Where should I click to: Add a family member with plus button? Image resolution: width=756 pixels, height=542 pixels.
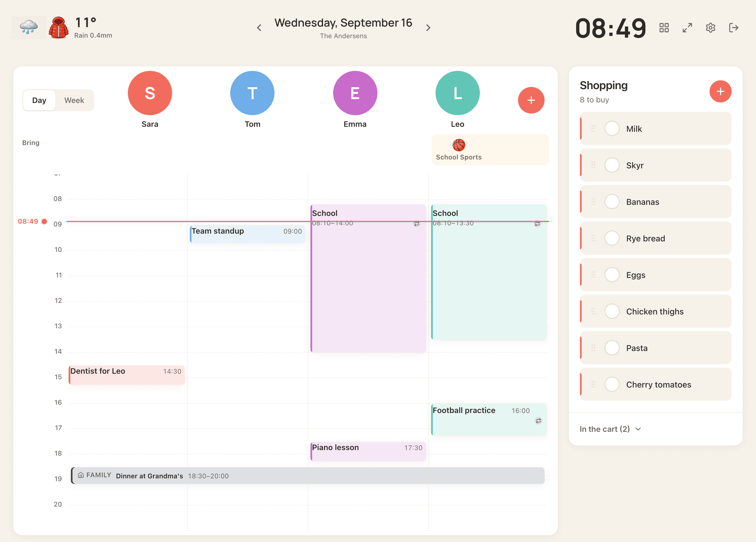531,100
